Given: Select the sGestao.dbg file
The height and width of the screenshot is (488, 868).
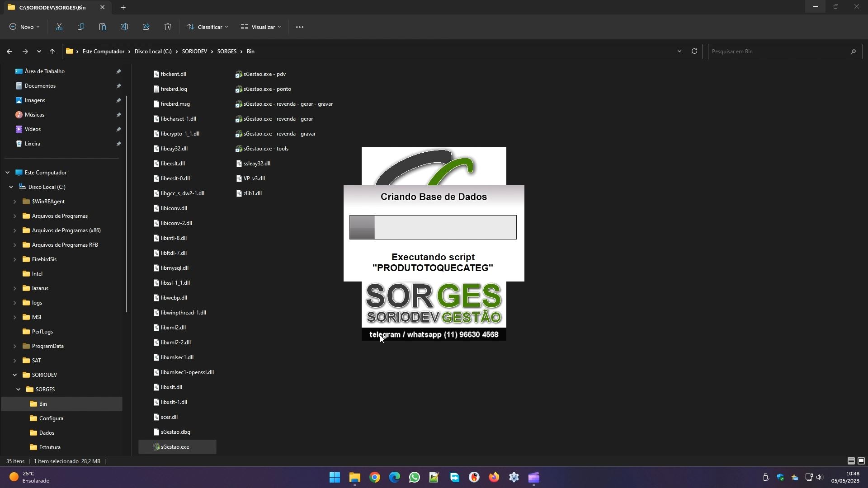Looking at the screenshot, I should [x=172, y=432].
